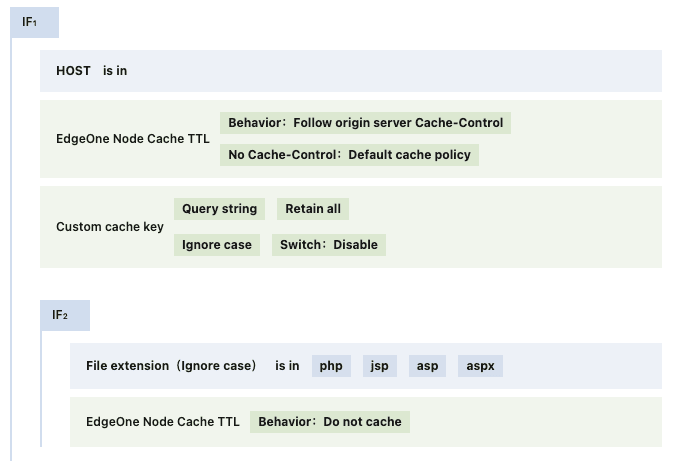The image size is (677, 461).
Task: Select the Behavior: Do not cache tag
Action: (330, 422)
